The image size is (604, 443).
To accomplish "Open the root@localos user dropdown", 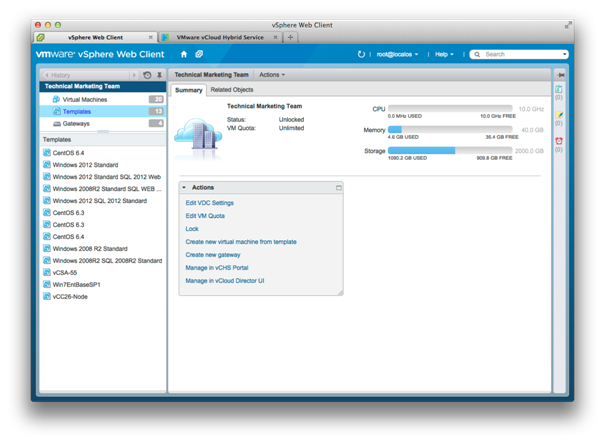I will pyautogui.click(x=397, y=54).
